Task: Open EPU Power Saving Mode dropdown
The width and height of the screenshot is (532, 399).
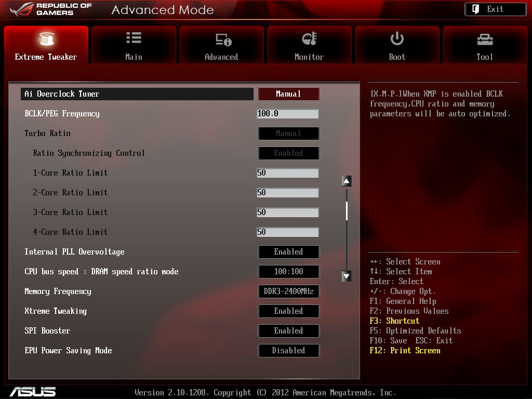Action: [x=288, y=351]
